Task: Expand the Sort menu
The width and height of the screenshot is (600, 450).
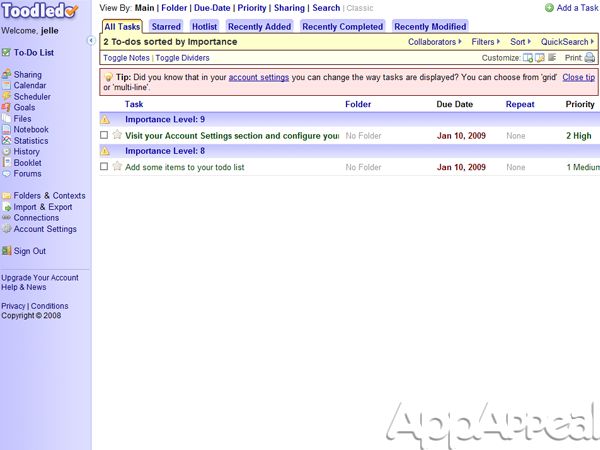Action: tap(520, 42)
